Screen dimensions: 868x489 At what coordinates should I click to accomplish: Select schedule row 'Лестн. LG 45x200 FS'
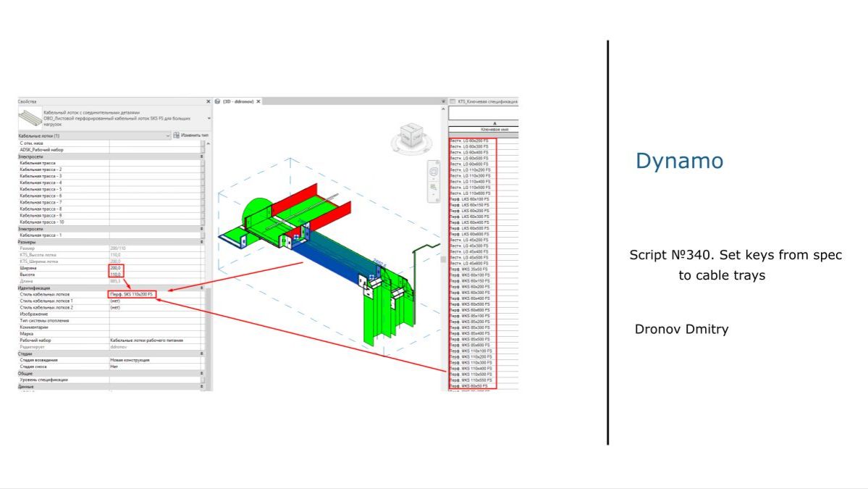point(484,240)
